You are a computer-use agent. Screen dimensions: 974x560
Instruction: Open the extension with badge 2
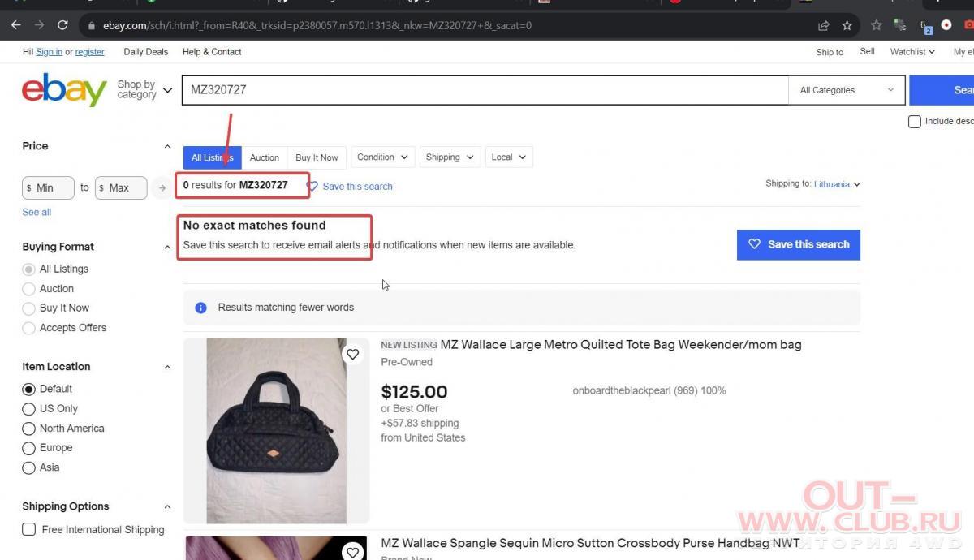[926, 27]
